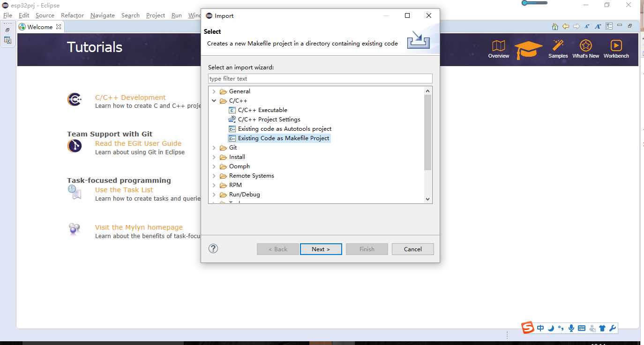Open the IME wrench toolbox icon
Image resolution: width=644 pixels, height=345 pixels.
pos(613,328)
